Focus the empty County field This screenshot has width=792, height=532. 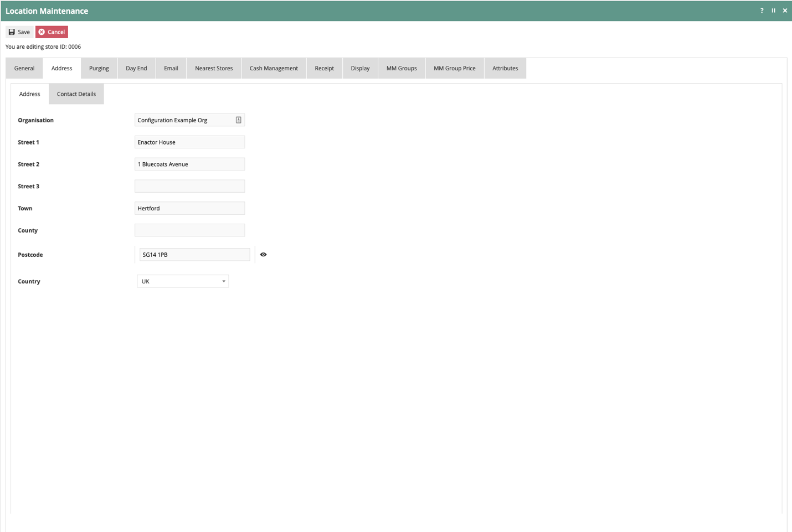tap(189, 230)
